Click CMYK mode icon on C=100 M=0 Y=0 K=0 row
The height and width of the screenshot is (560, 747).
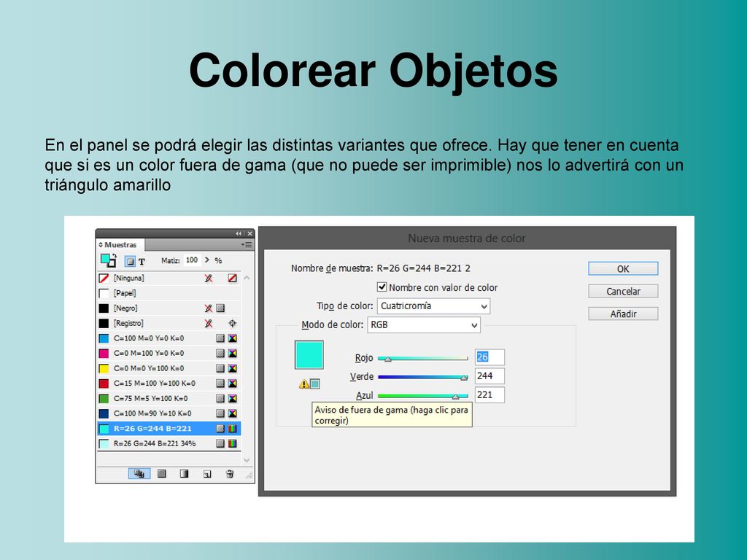coord(232,338)
